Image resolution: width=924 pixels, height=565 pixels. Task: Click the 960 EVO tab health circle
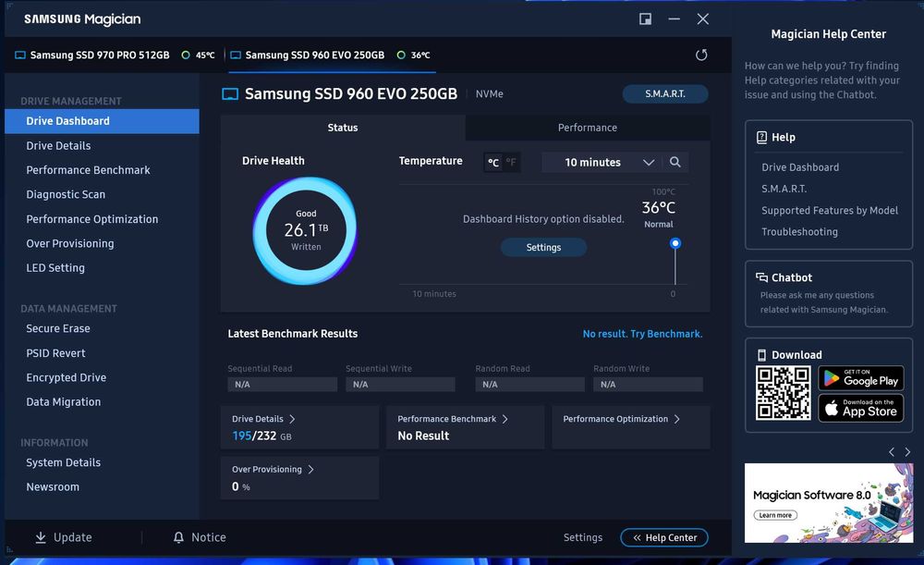point(401,55)
